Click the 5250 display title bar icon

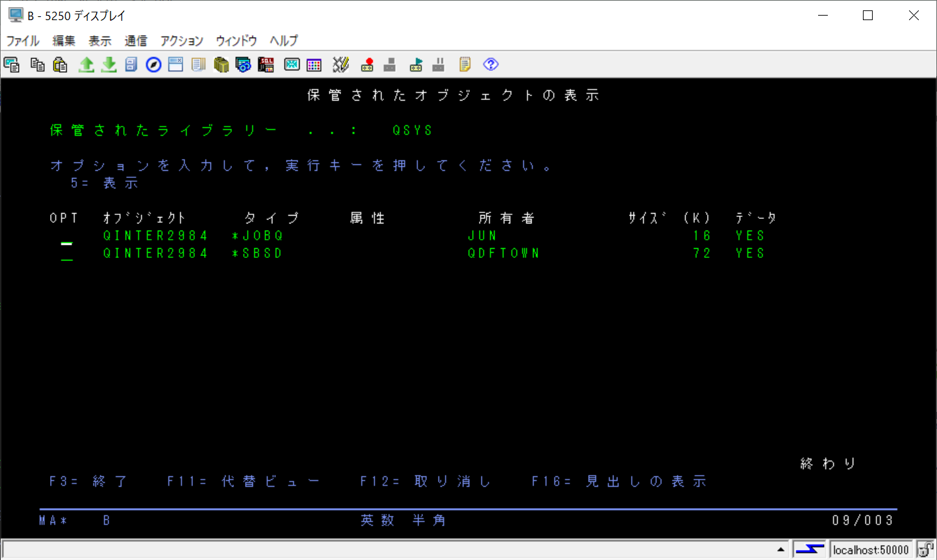coord(15,15)
